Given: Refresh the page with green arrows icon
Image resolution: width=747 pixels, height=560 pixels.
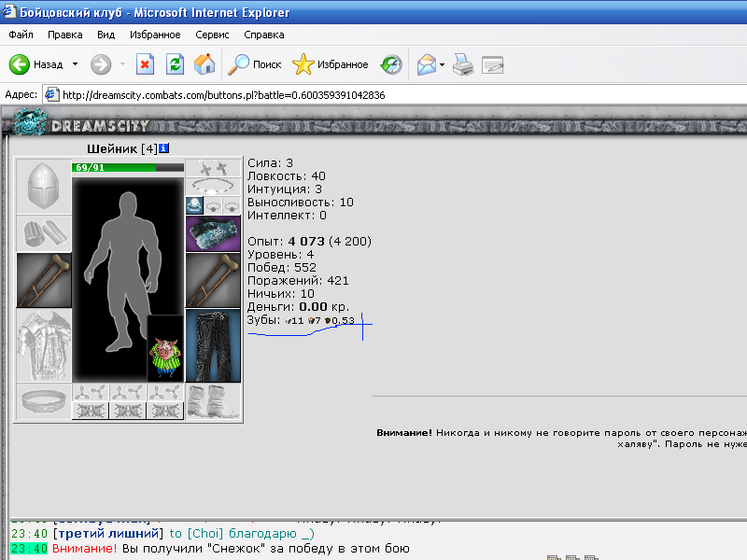Looking at the screenshot, I should pyautogui.click(x=175, y=64).
